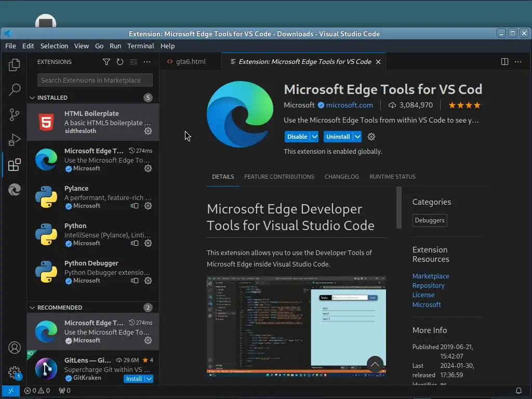The height and width of the screenshot is (399, 532).
Task: Collapse the INSTALLED section
Action: (x=32, y=98)
